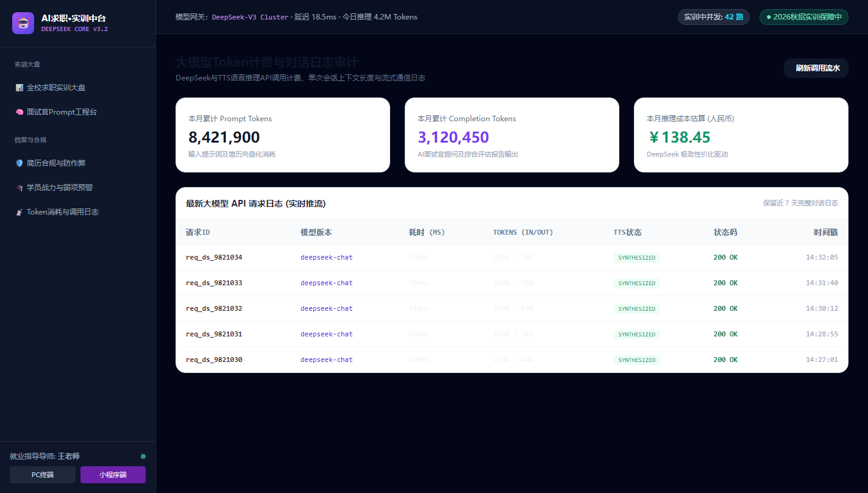Click the TTS状态 column header

point(627,232)
